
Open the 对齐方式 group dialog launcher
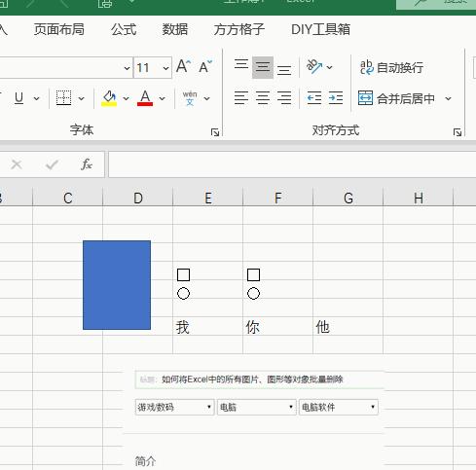tap(458, 132)
